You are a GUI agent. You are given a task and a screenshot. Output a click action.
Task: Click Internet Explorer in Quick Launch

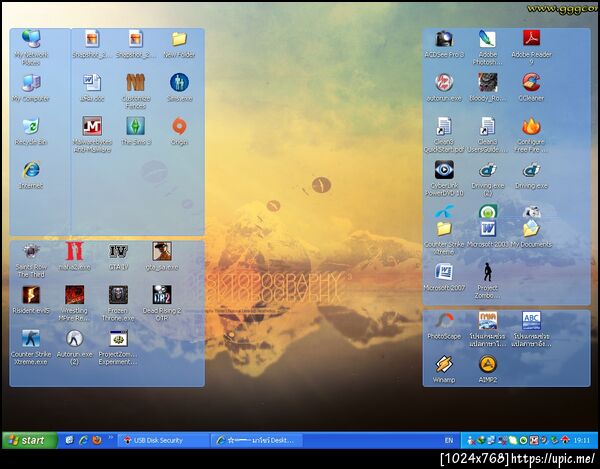tap(83, 440)
